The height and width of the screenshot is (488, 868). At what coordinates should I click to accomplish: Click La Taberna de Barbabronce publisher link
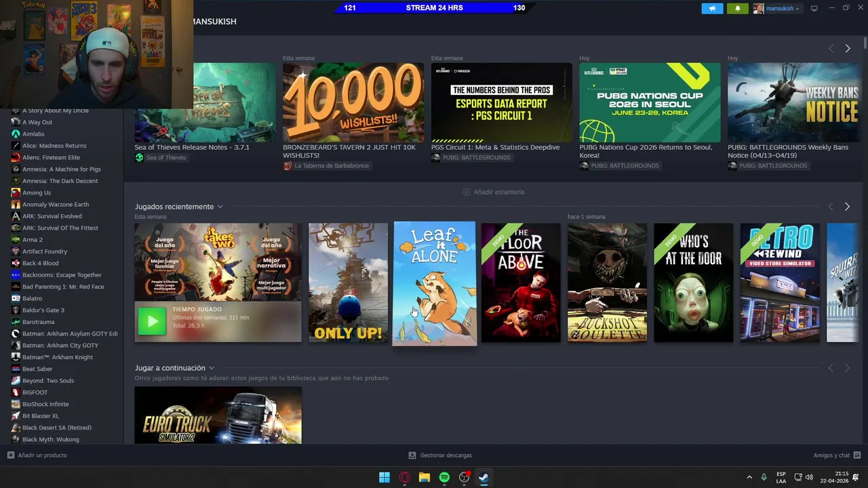(332, 166)
